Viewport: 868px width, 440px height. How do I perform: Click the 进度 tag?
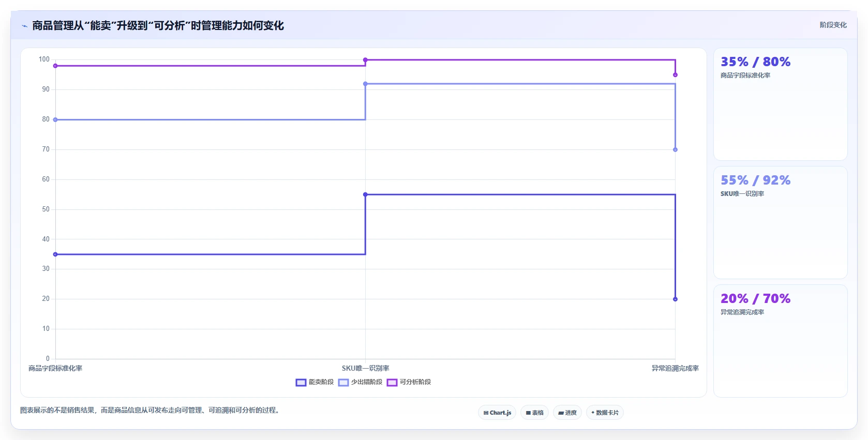[567, 413]
